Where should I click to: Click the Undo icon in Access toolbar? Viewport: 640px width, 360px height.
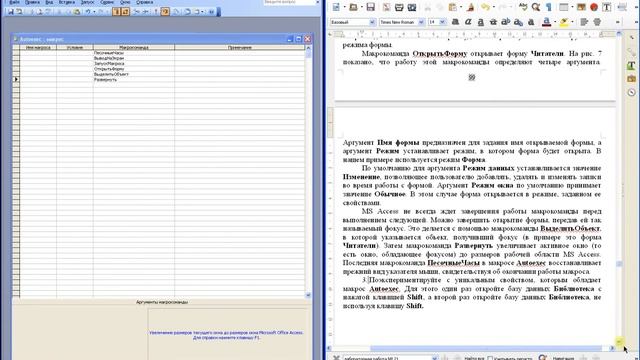[88, 12]
